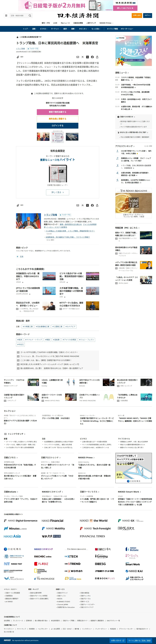Screen dimensions: 156x644
Task: Open the Myニュース menu item
Action: (x=65, y=23)
